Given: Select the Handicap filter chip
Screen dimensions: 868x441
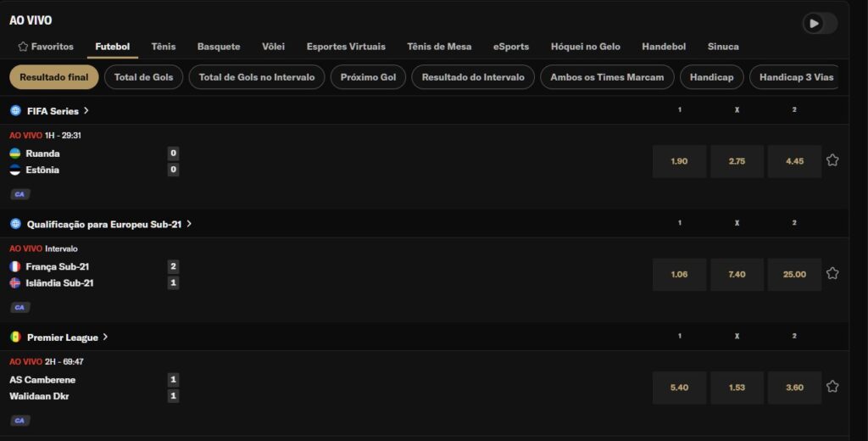Looking at the screenshot, I should click(711, 77).
